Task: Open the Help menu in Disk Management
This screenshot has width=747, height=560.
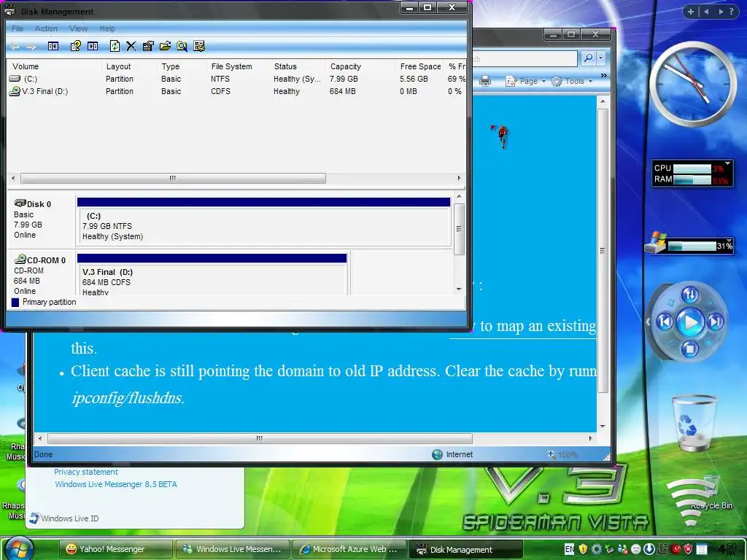Action: [x=107, y=28]
